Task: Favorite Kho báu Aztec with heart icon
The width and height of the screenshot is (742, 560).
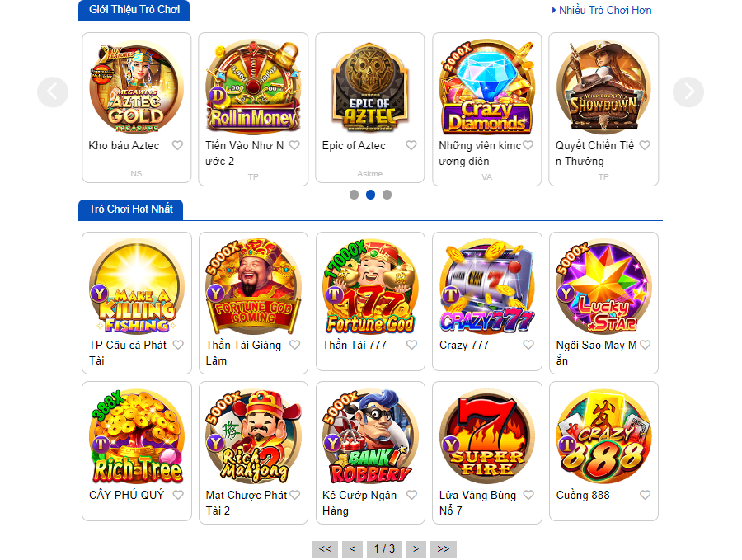Action: pyautogui.click(x=177, y=145)
